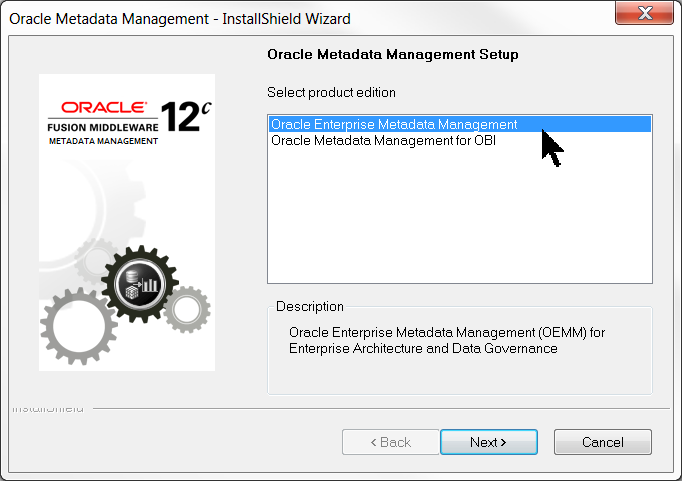Click empty space in product edition list
This screenshot has width=682, height=481.
click(459, 220)
